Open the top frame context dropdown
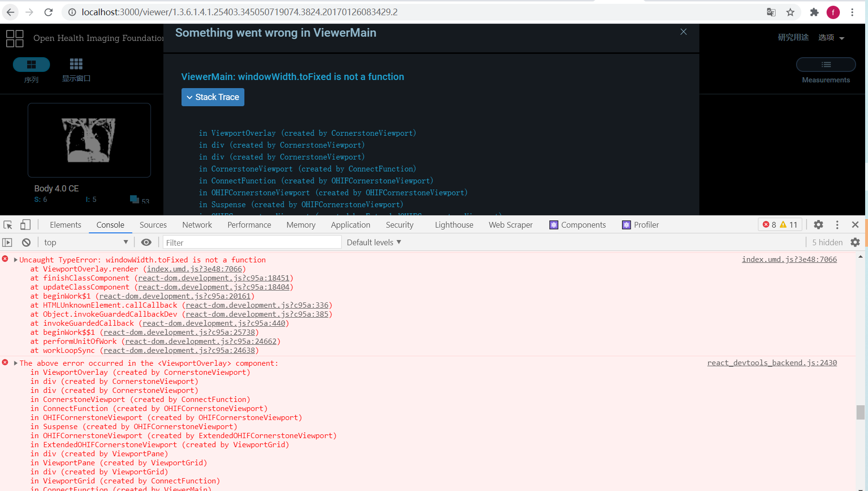 [86, 242]
